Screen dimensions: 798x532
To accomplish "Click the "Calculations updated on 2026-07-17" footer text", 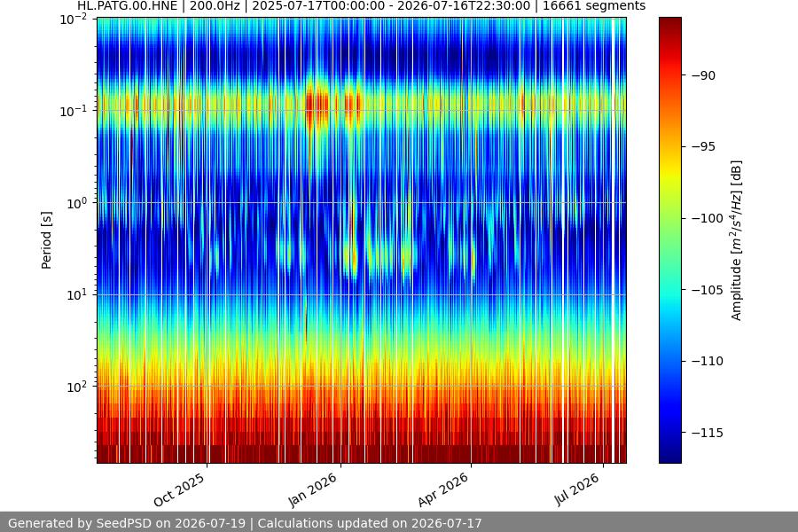I will click(x=370, y=523).
